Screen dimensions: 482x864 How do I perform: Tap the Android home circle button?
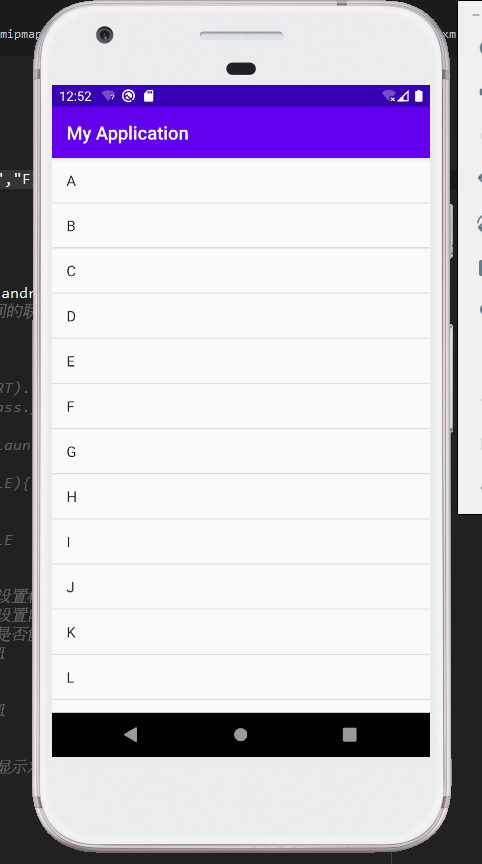(240, 734)
